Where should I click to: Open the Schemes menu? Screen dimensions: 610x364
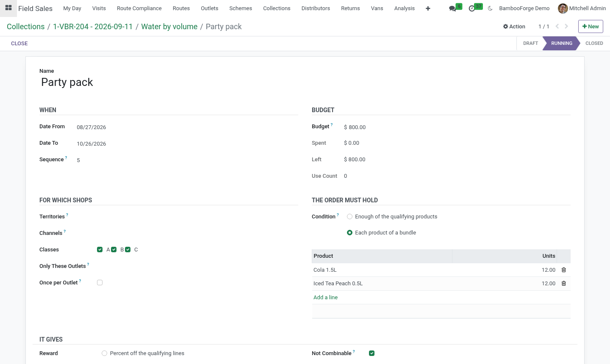click(241, 8)
